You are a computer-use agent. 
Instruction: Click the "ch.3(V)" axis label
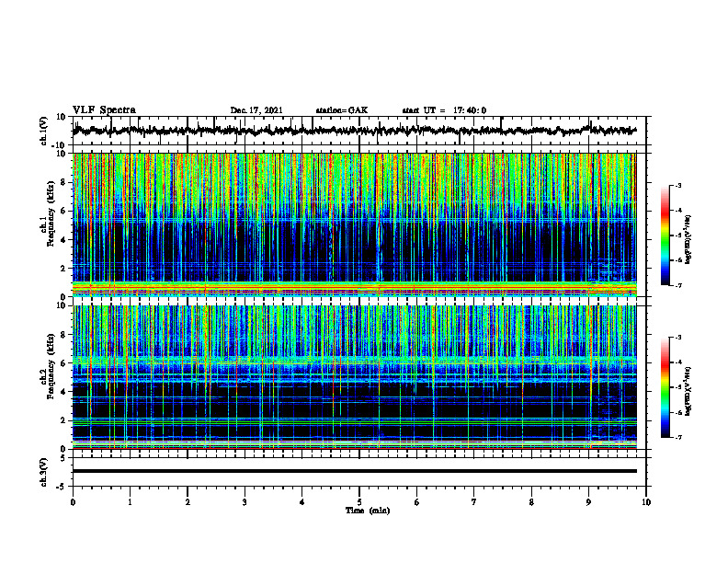44,473
